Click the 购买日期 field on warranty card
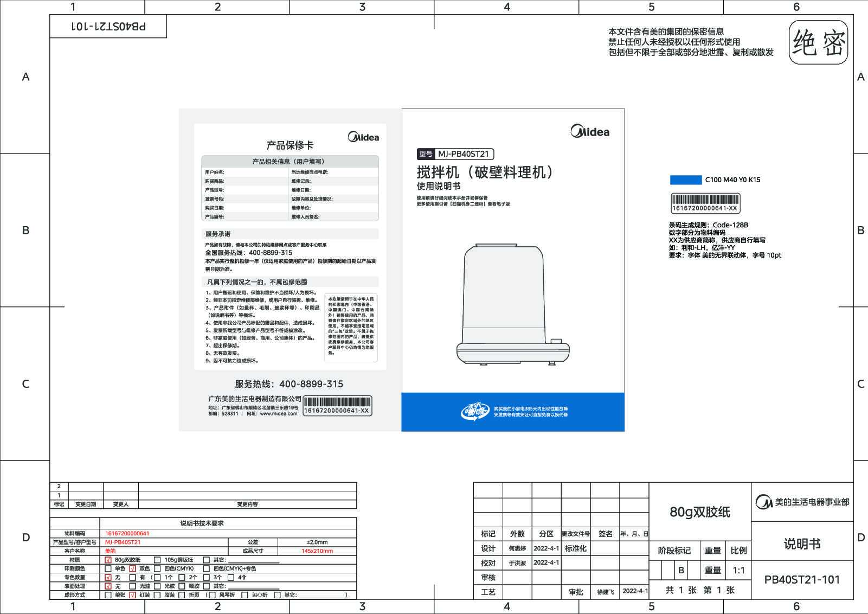This screenshot has height=614, width=868. 246,208
